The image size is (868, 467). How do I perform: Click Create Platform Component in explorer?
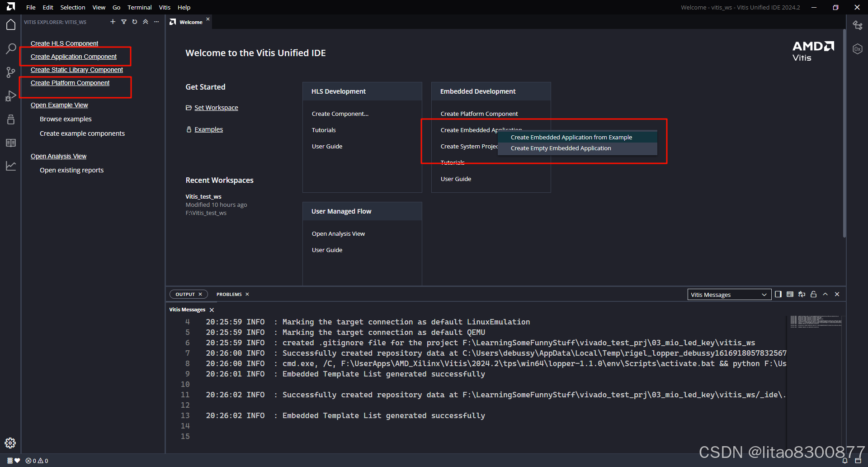pos(70,83)
